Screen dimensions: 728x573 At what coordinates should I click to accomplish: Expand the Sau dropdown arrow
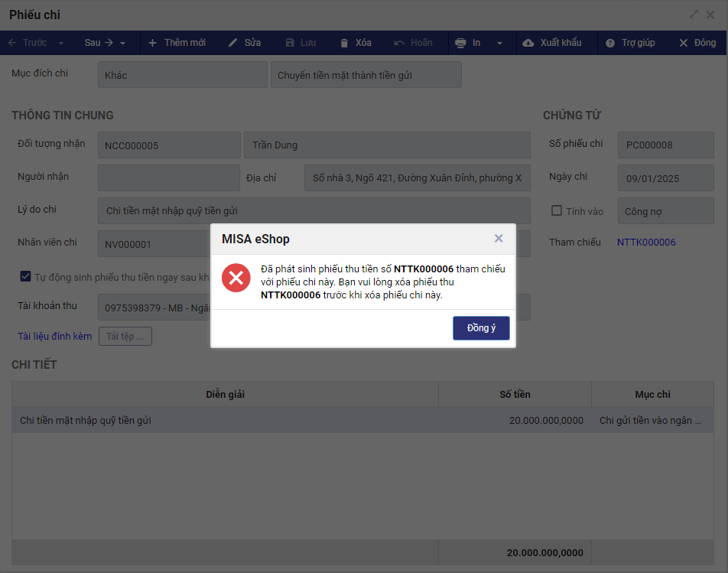(122, 43)
